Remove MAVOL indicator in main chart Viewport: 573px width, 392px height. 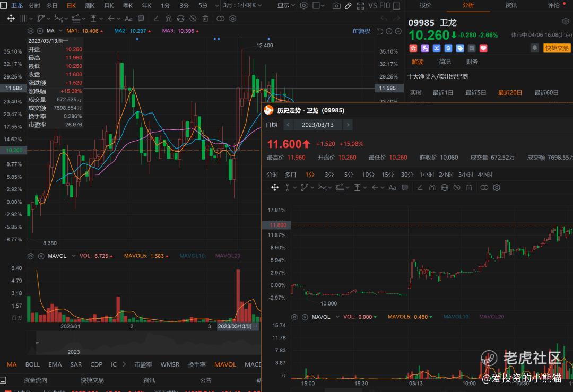coord(41,256)
